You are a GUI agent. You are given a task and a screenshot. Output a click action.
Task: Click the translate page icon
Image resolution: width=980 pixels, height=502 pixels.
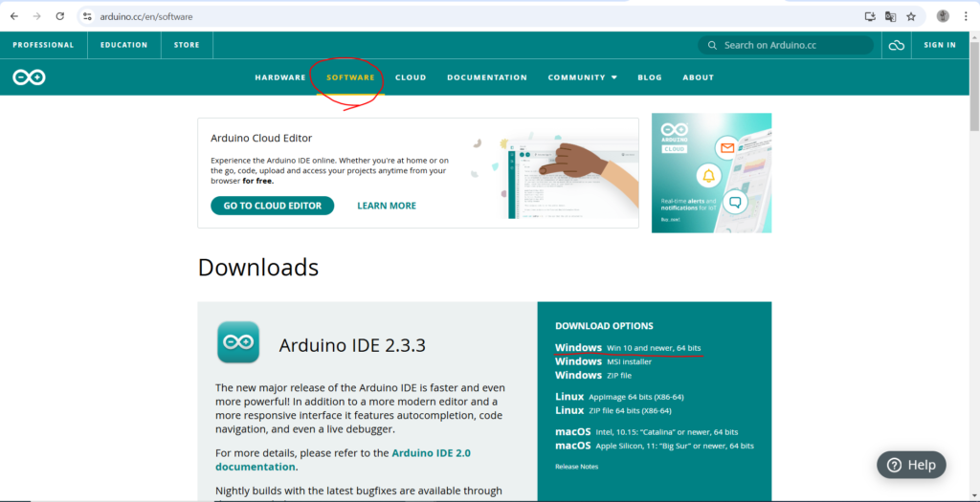pyautogui.click(x=891, y=17)
